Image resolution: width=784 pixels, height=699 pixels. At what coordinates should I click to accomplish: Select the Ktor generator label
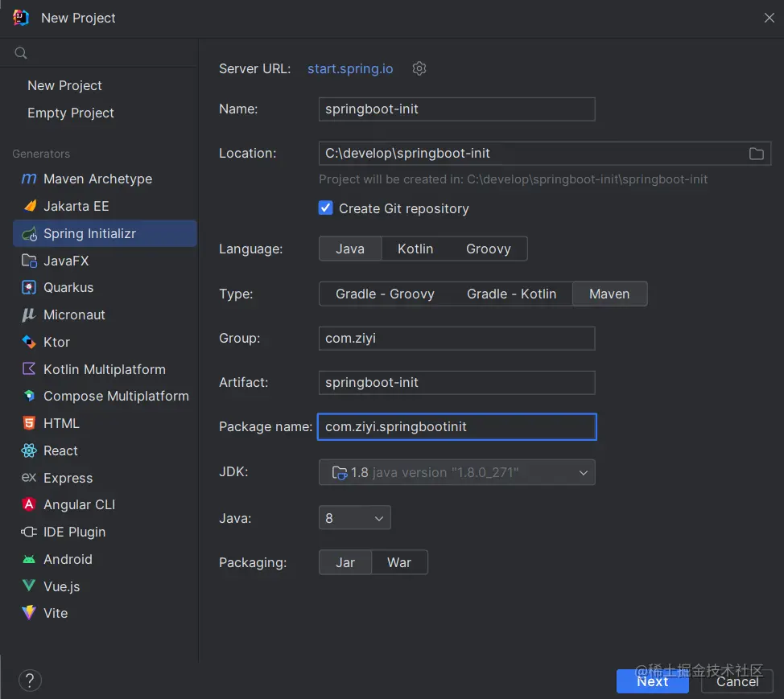point(56,342)
